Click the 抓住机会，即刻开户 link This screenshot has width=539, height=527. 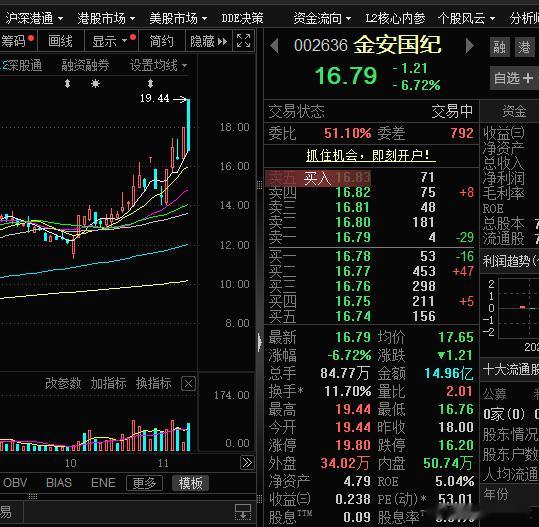pos(371,155)
